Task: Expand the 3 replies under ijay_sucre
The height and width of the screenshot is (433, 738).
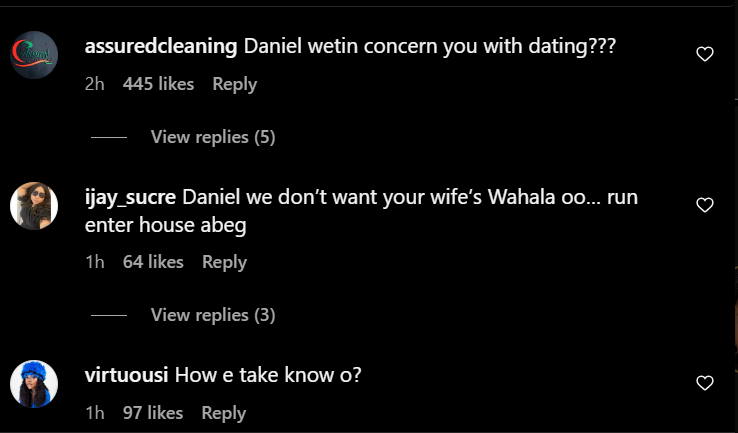Action: 212,315
